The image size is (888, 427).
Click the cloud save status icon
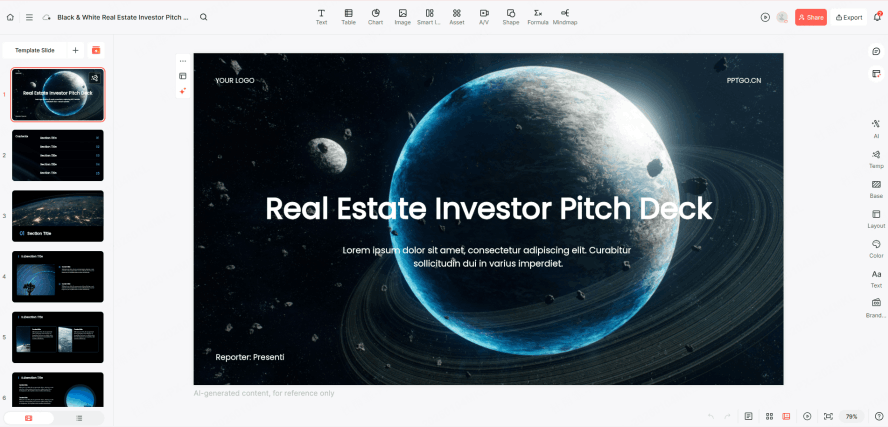click(x=46, y=18)
